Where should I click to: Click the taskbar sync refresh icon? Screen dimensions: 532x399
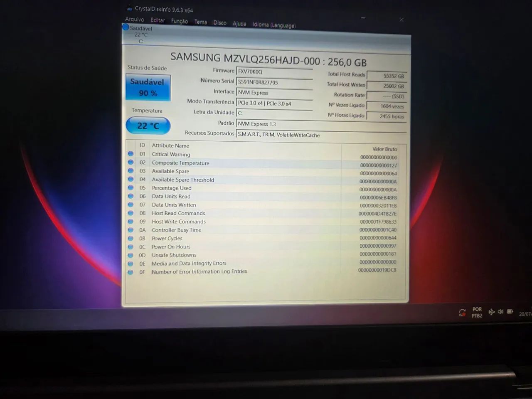(x=462, y=312)
